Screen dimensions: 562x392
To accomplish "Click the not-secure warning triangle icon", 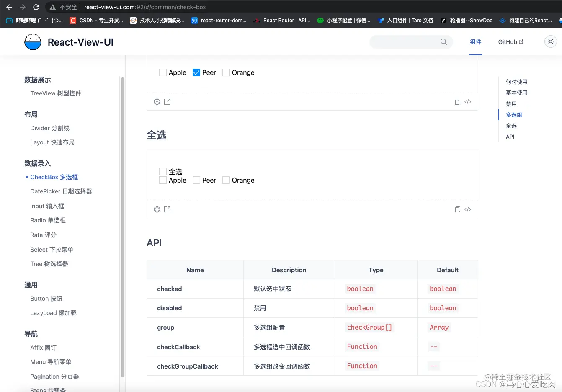I will pos(53,7).
